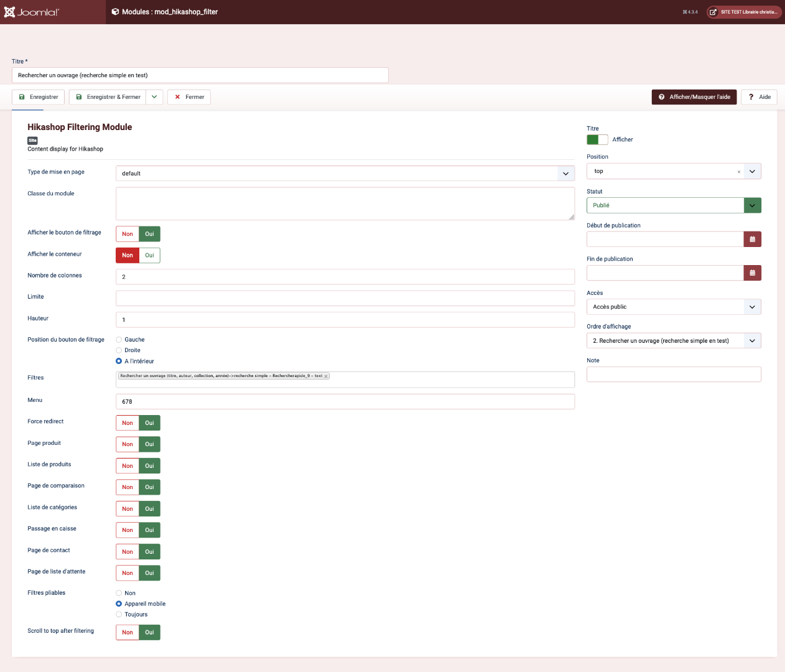785x672 pixels.
Task: Set Page produit to Oui
Action: coord(149,444)
